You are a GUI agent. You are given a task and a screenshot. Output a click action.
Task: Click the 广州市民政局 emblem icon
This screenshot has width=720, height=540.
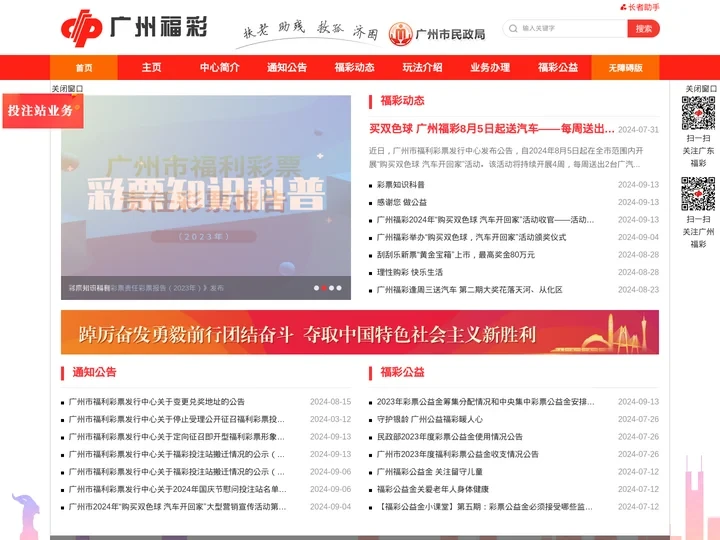(400, 34)
